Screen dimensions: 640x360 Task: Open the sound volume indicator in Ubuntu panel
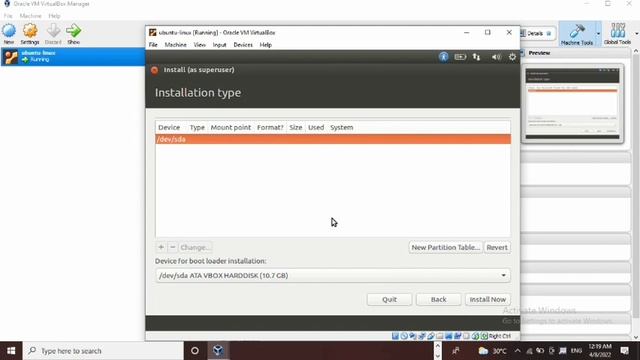pos(496,57)
